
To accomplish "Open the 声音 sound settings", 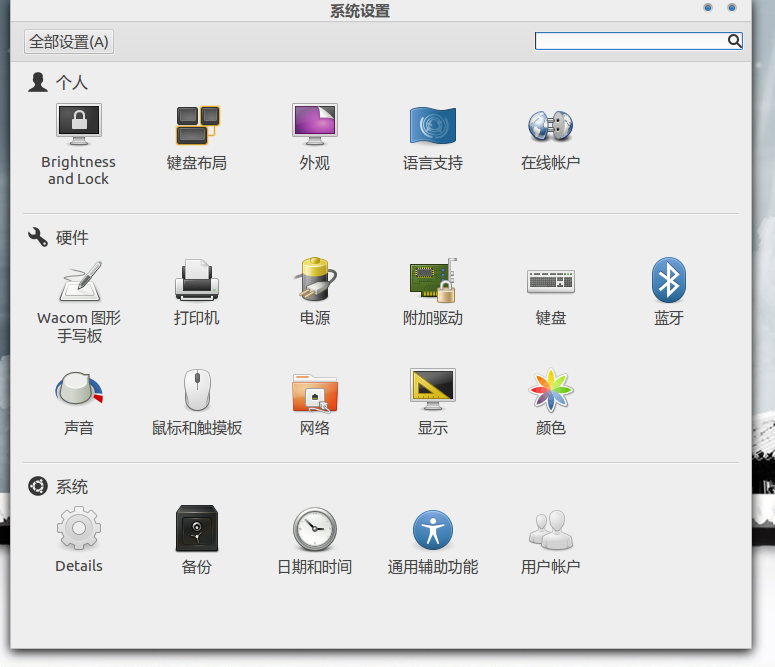I will coord(79,402).
